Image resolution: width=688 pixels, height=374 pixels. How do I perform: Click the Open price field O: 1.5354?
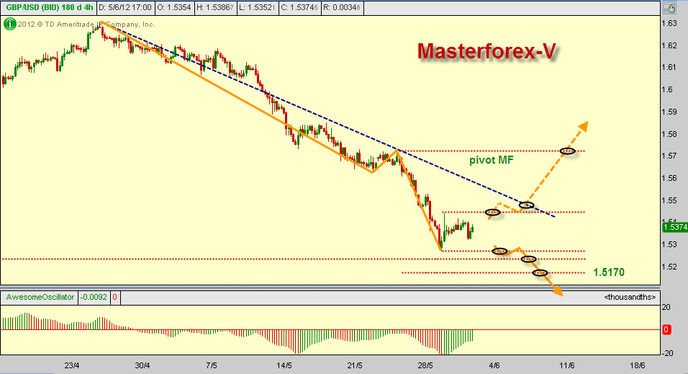tap(173, 8)
